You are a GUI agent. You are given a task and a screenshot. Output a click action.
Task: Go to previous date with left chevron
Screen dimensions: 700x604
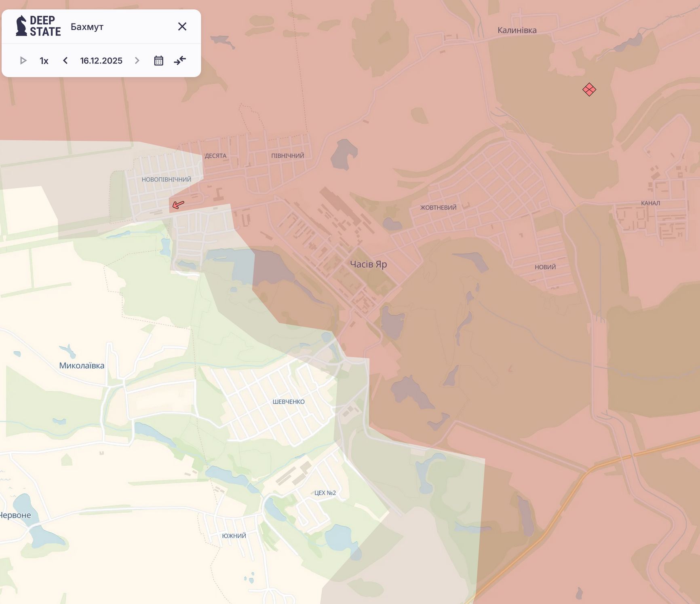coord(65,61)
